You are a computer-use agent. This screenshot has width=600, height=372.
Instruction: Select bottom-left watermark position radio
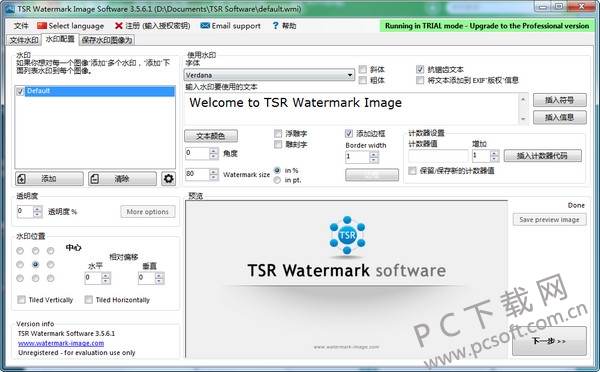click(20, 278)
